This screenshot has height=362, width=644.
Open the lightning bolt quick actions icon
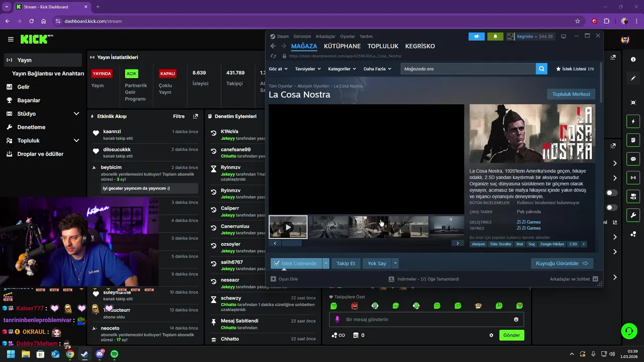(x=633, y=121)
